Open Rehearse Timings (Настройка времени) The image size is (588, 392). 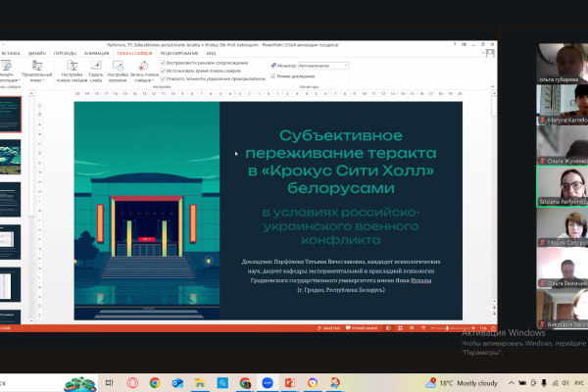[118, 71]
